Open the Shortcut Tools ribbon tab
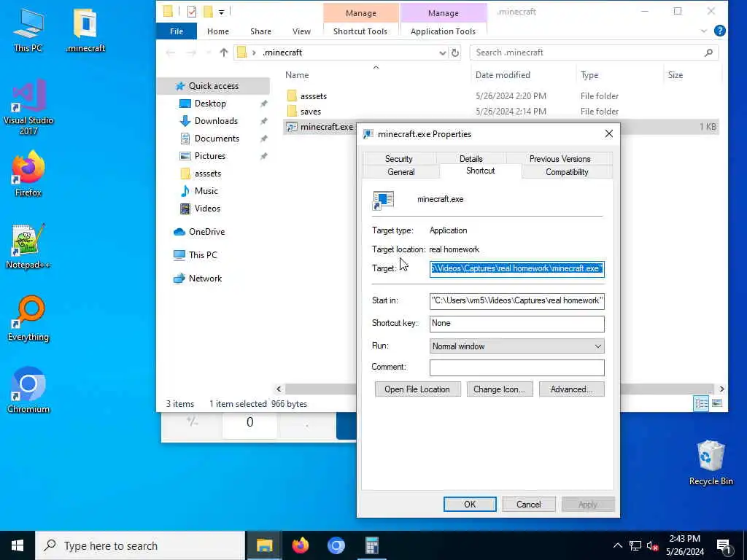Viewport: 747px width, 560px height. [360, 31]
